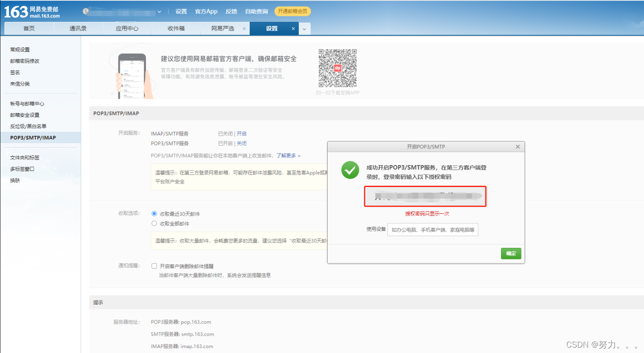
Task: Open 常规设置 in sidebar
Action: pos(20,50)
